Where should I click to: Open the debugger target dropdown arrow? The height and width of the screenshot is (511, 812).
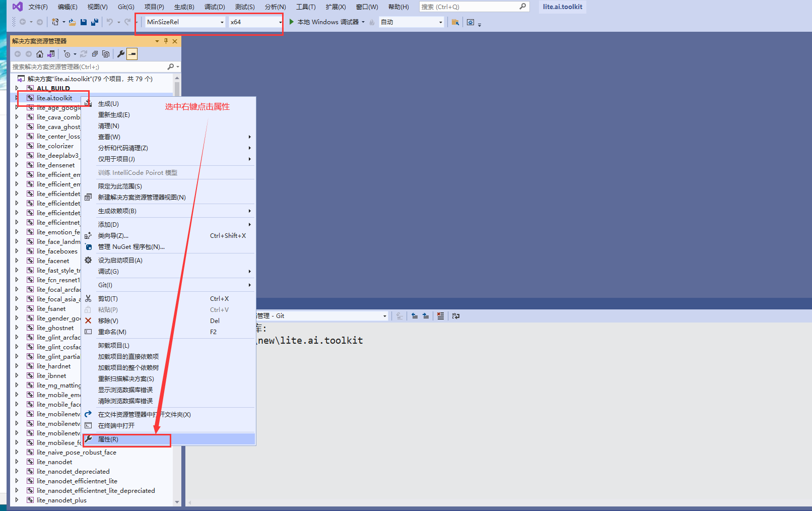(x=363, y=22)
